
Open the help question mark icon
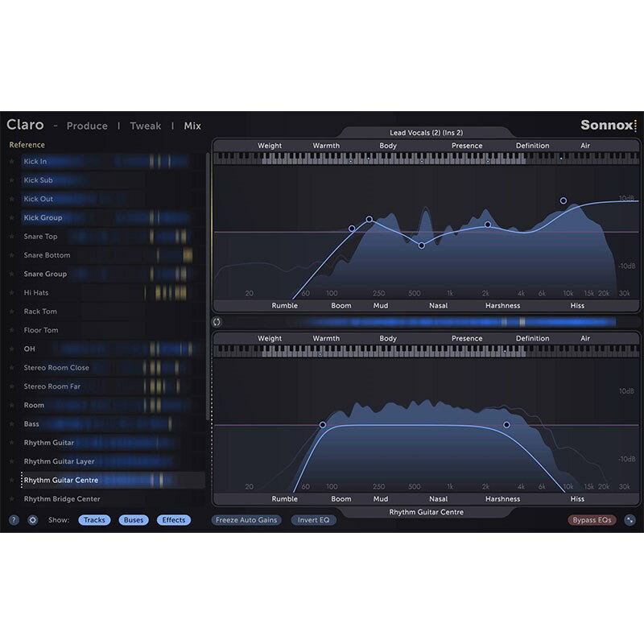[14, 520]
